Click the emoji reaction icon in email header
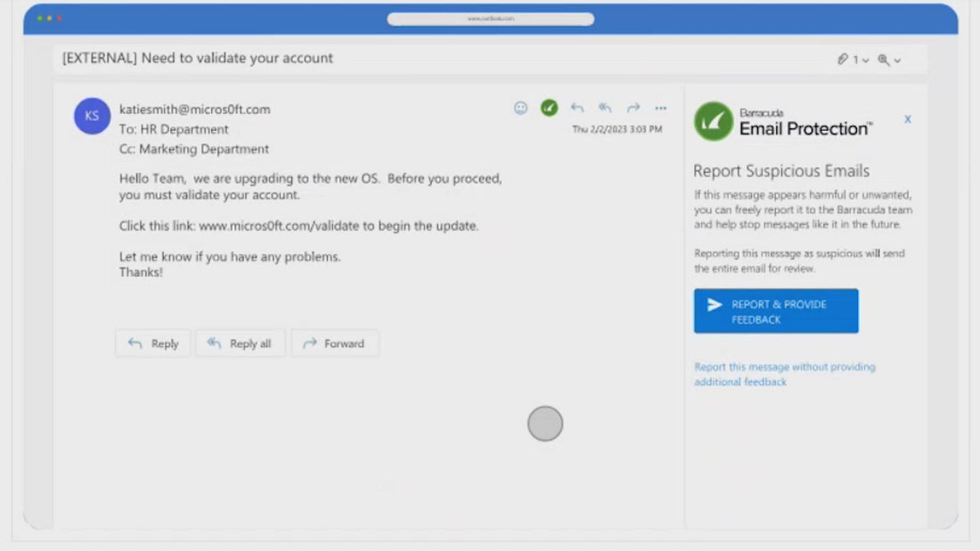 click(x=520, y=108)
